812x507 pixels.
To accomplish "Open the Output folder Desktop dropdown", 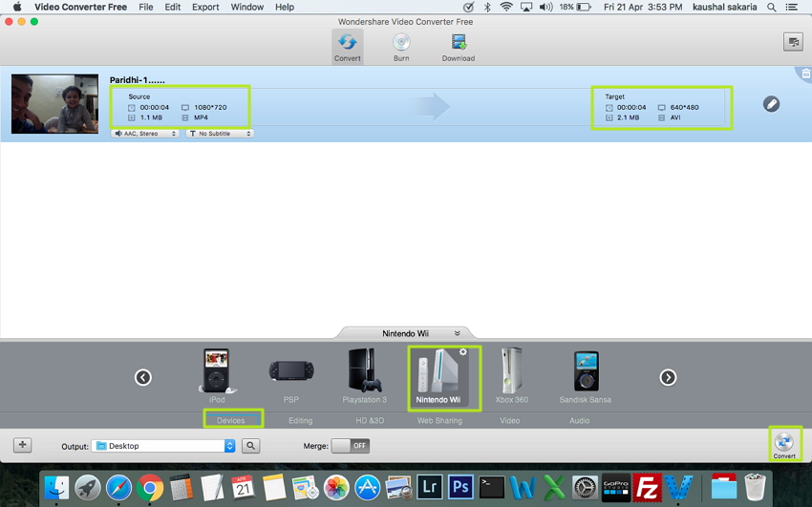I will (163, 446).
